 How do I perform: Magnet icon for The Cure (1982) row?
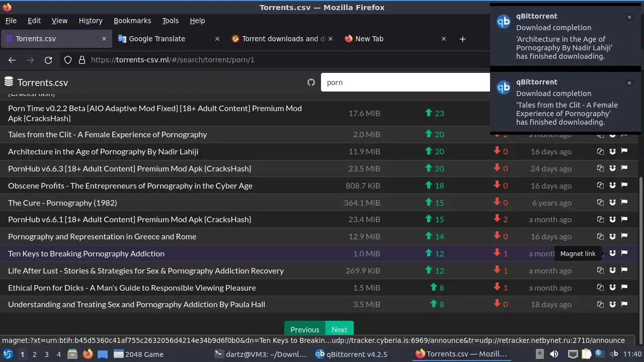pos(612,202)
